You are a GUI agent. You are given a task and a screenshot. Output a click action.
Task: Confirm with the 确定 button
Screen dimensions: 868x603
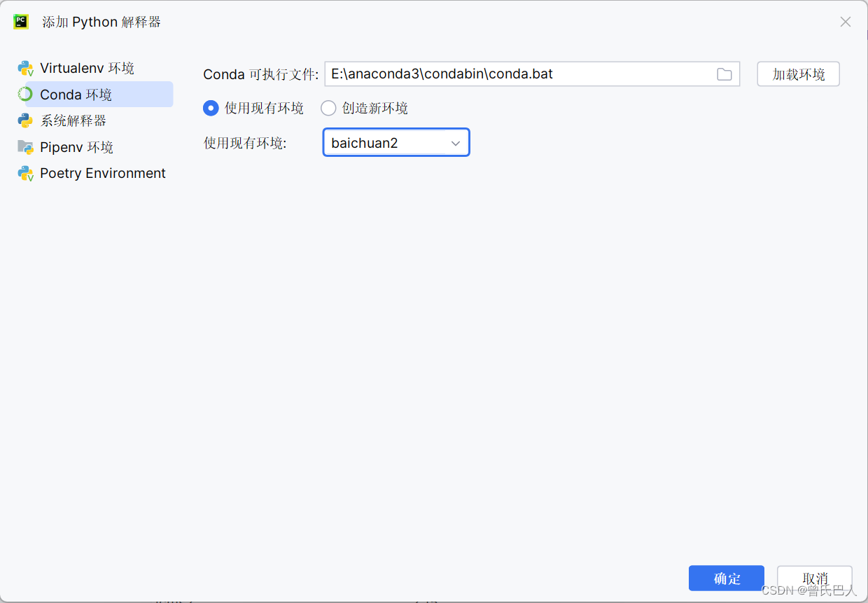727,578
